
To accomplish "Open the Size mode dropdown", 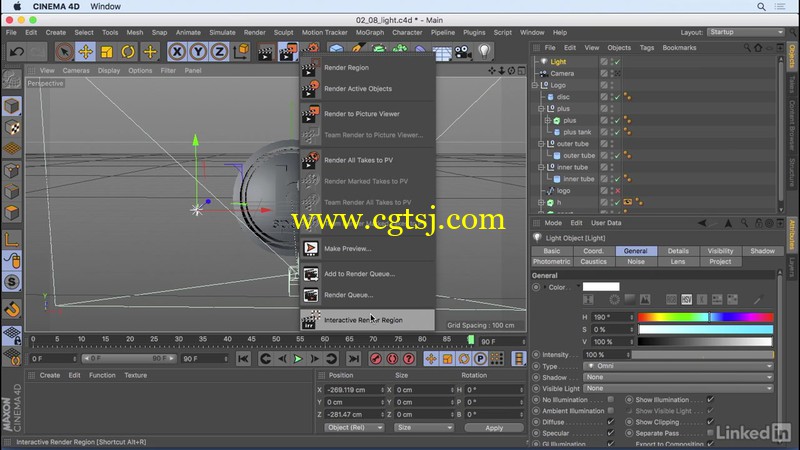I will (424, 428).
